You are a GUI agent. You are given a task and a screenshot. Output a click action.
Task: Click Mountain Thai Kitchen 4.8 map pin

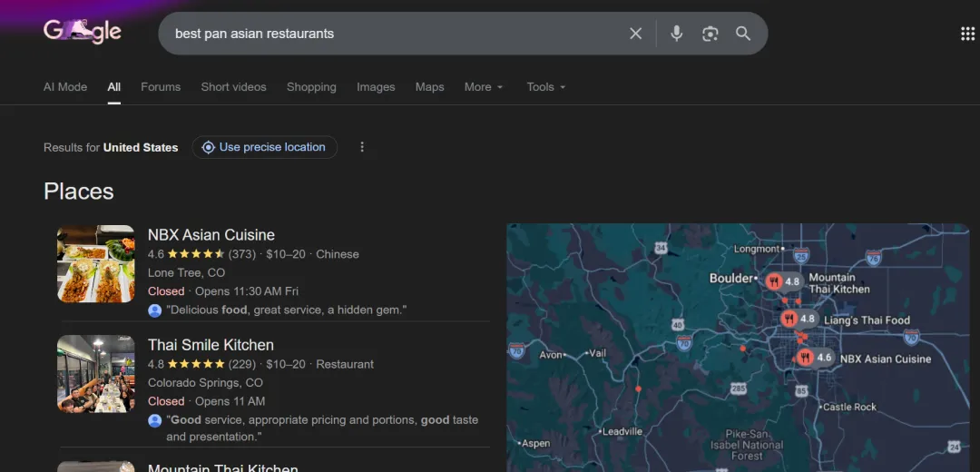tap(783, 281)
